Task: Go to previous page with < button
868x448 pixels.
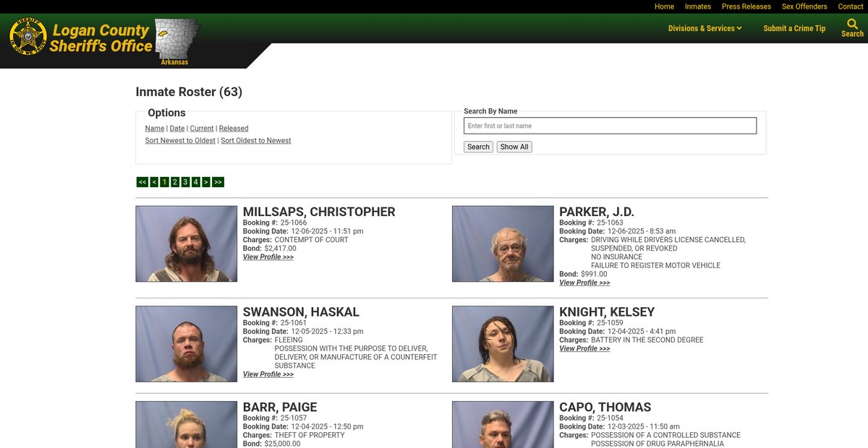Action: click(x=154, y=182)
